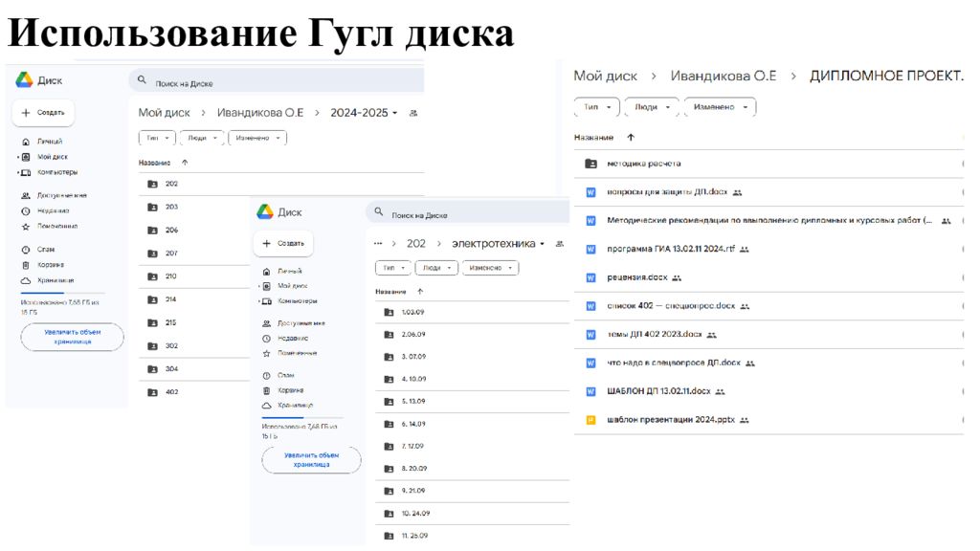980x551 pixels.
Task: Click the folder icon for методика расчета
Action: pyautogui.click(x=590, y=164)
